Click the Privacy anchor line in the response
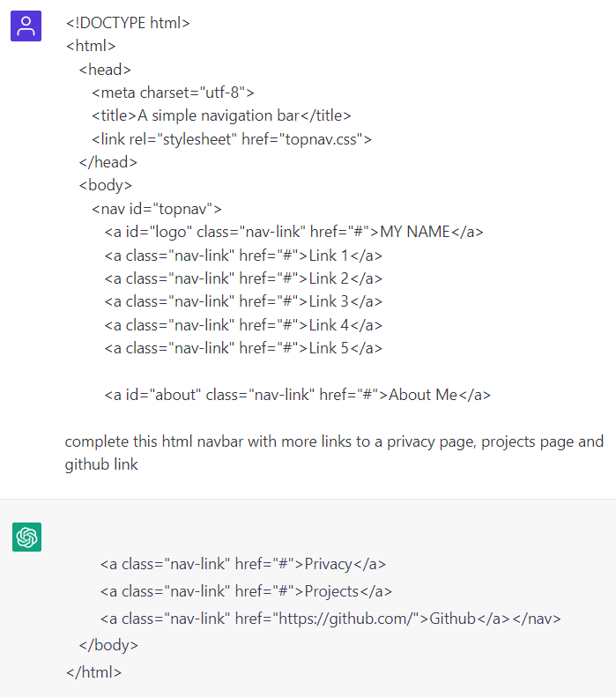 242,564
